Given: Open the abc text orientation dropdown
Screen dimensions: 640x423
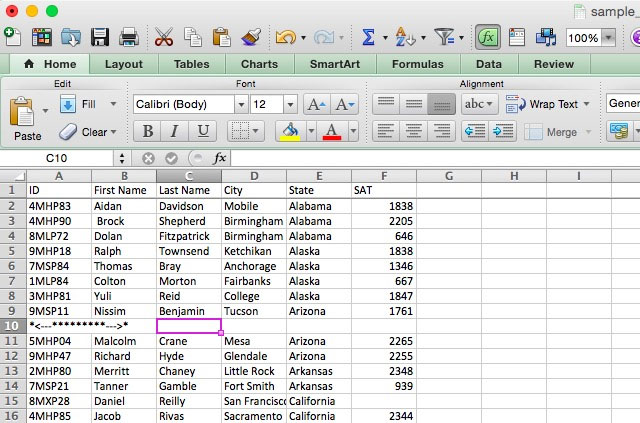Looking at the screenshot, I should (x=479, y=104).
